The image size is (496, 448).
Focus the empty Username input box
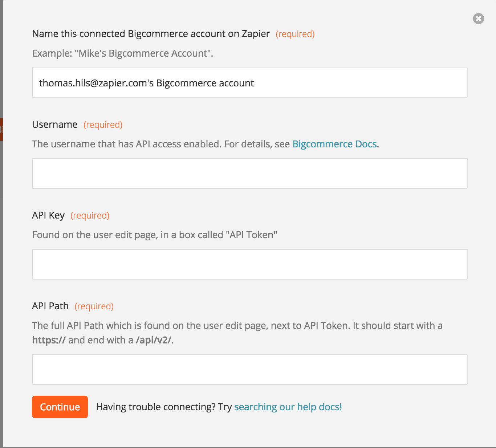(x=249, y=174)
